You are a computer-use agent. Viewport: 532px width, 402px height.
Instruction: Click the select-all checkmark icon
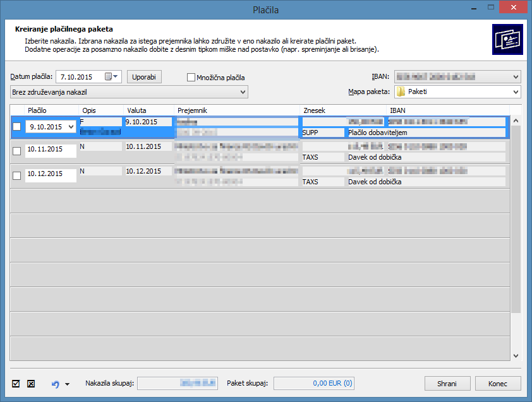coord(16,383)
